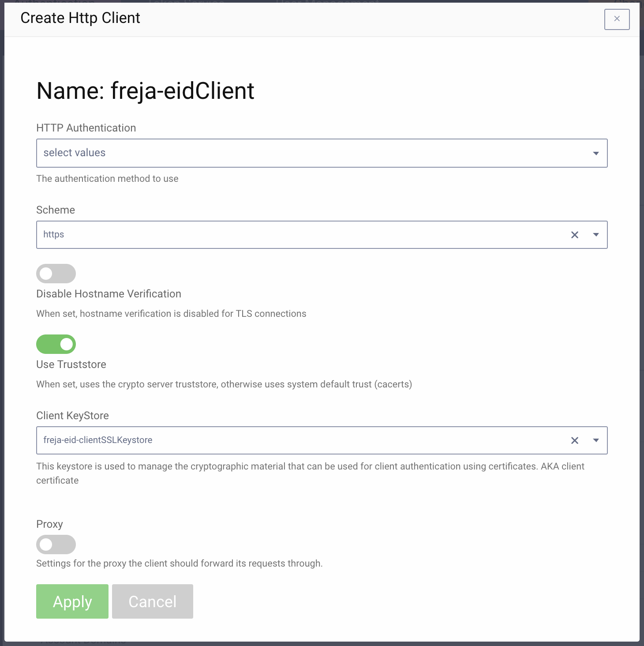Expand the Scheme dropdown arrow
This screenshot has width=644, height=646.
click(596, 235)
